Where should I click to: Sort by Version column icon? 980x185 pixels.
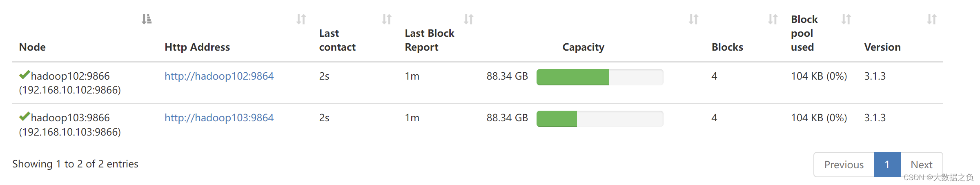932,19
